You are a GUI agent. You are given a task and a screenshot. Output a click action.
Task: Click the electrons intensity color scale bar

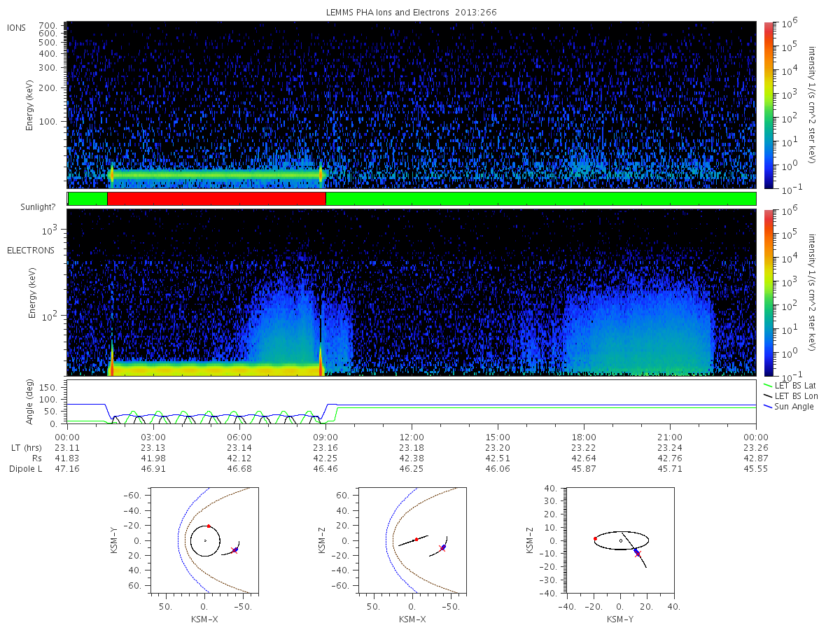(769, 293)
